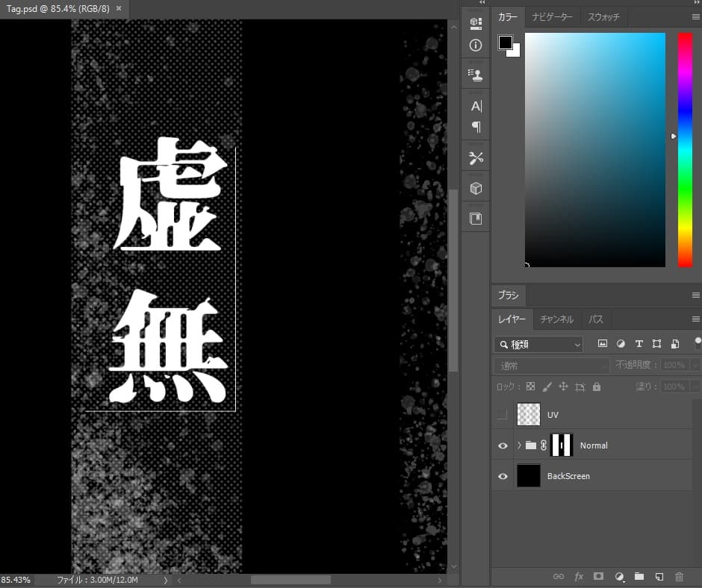Select the Text layer filter icon
The image size is (702, 588).
coord(639,343)
